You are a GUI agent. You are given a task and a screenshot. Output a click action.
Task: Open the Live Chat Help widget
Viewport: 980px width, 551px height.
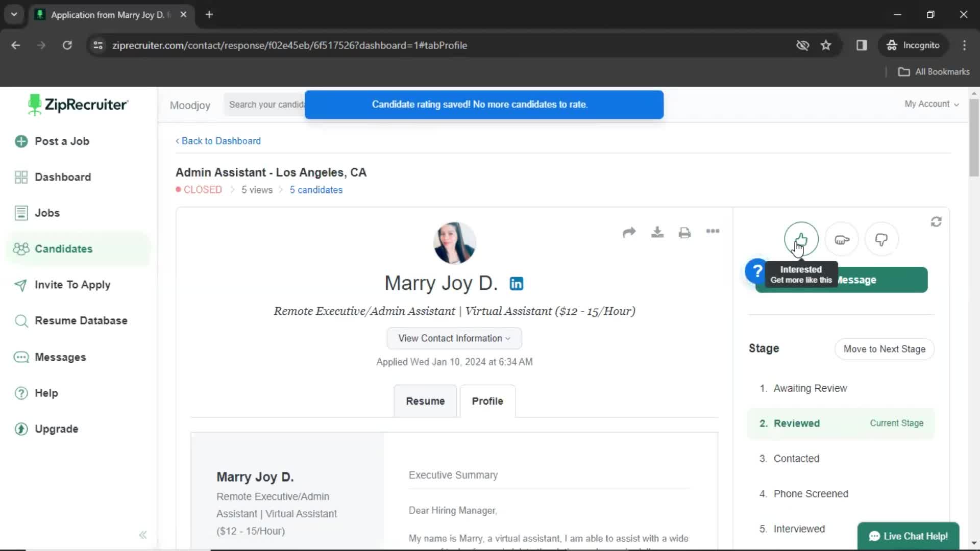[909, 536]
